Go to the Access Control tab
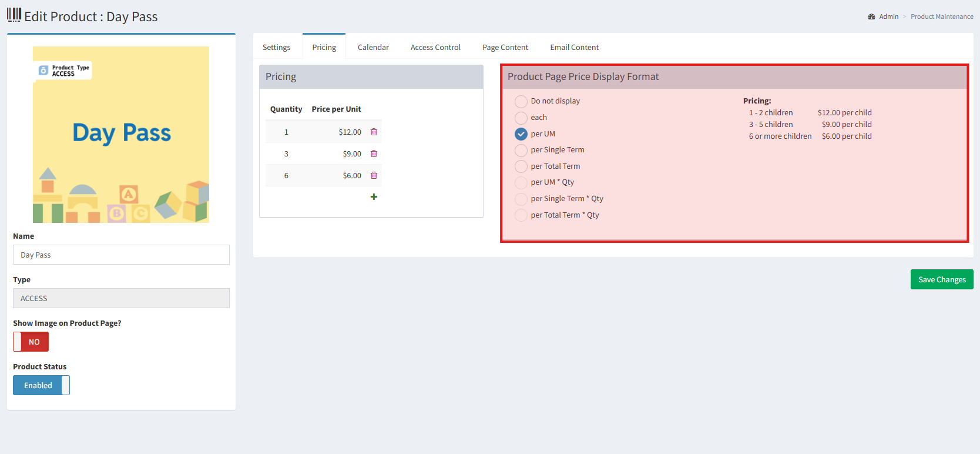Screen dimensions: 980x454 point(435,47)
